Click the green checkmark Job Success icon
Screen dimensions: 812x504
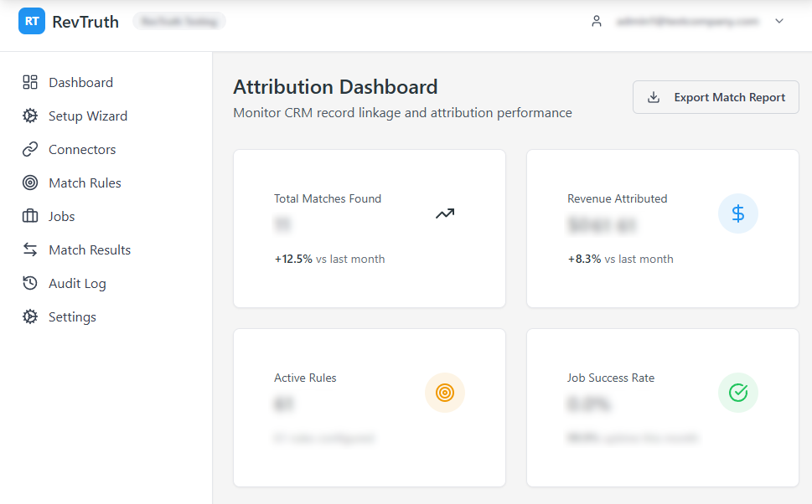pyautogui.click(x=737, y=393)
